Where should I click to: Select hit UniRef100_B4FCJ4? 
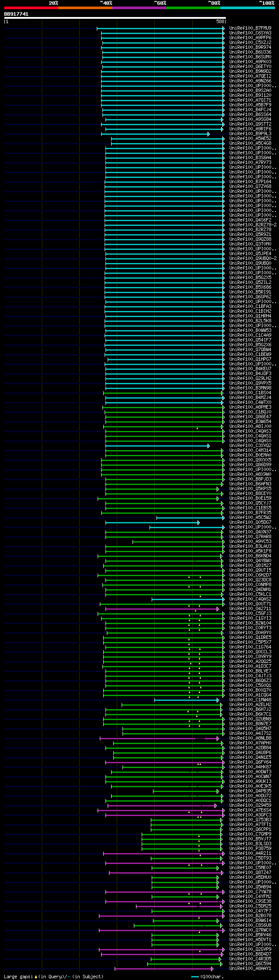(250, 109)
